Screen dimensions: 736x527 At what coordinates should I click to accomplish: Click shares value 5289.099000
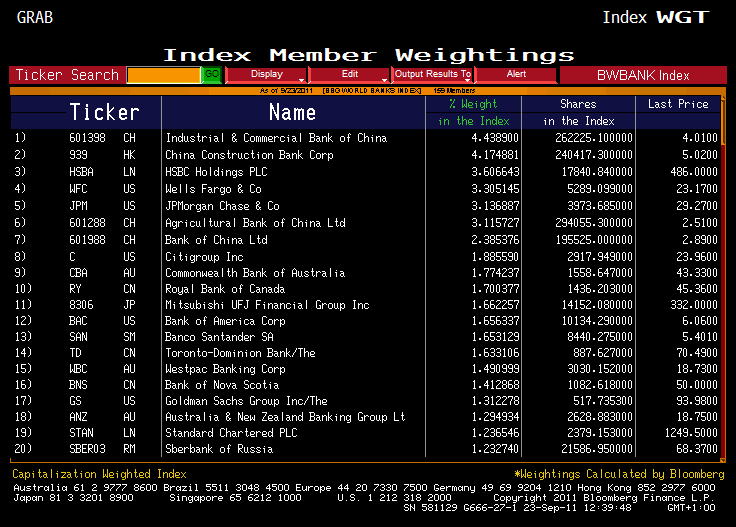(600, 189)
